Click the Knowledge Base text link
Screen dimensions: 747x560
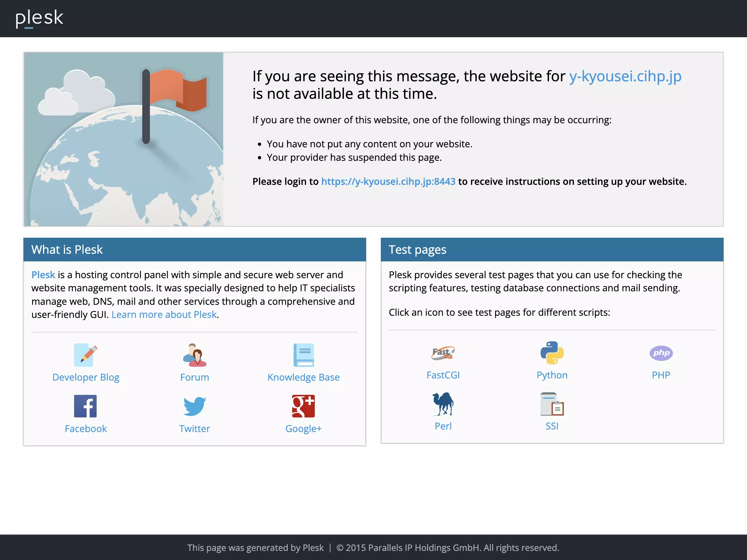coord(303,377)
